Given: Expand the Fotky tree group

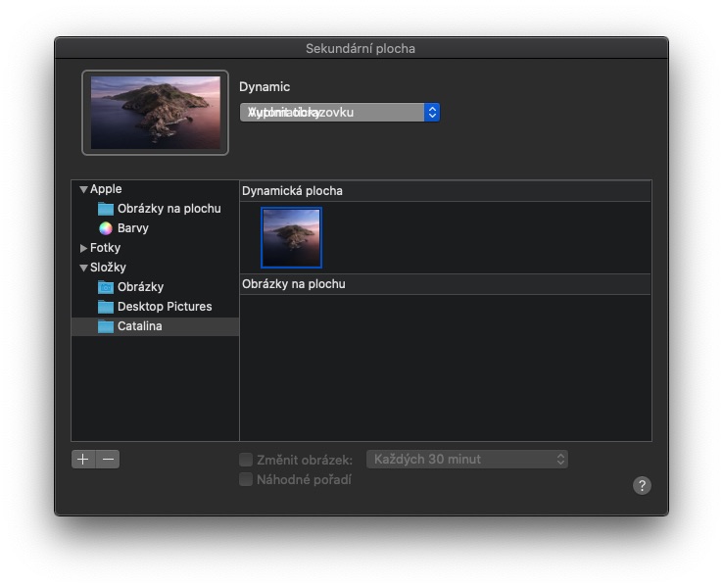Looking at the screenshot, I should (83, 248).
